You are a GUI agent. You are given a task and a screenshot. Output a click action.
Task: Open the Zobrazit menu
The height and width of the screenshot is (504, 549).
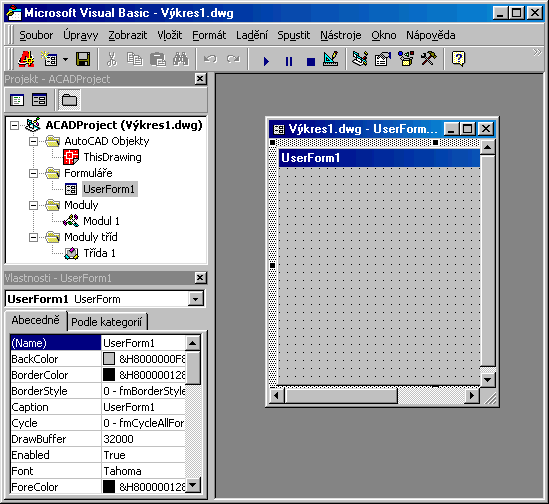127,35
